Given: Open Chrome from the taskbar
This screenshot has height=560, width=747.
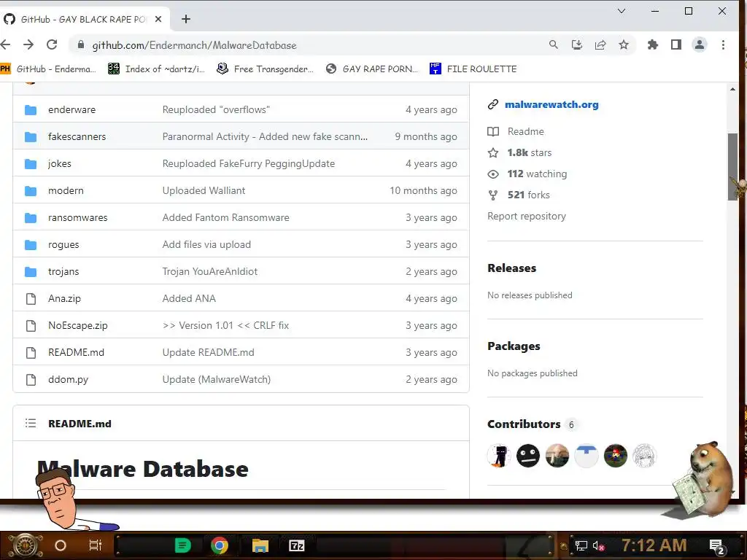Looking at the screenshot, I should (220, 545).
